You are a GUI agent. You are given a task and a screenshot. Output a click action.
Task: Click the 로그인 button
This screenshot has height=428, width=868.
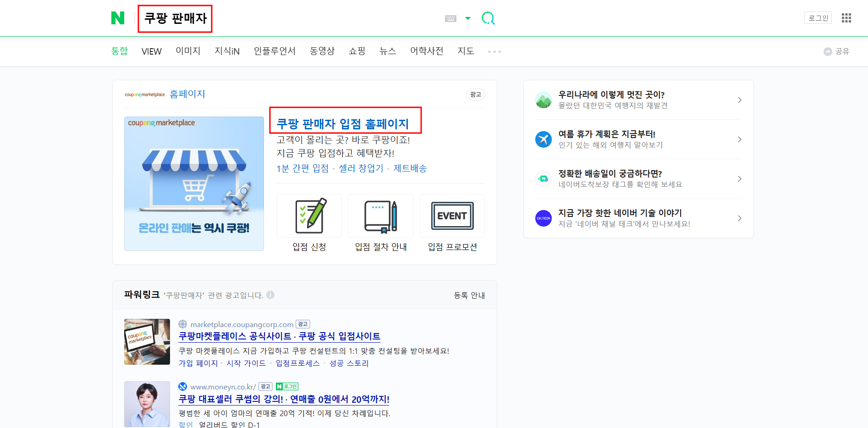(x=818, y=18)
